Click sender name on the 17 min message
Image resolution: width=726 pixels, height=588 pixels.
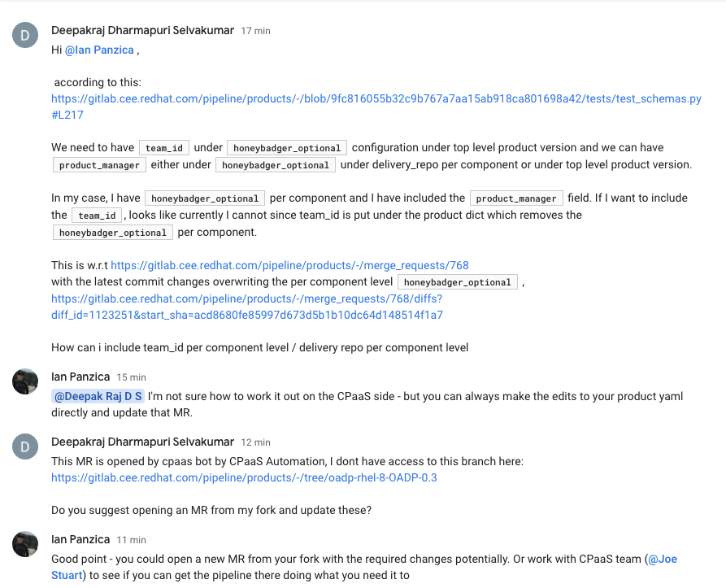tap(142, 30)
